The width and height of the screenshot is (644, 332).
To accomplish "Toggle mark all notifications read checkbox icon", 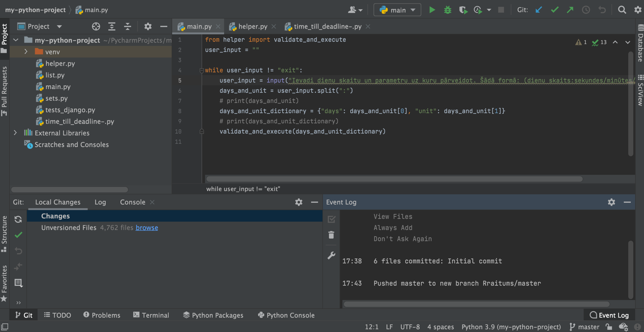I will [331, 219].
